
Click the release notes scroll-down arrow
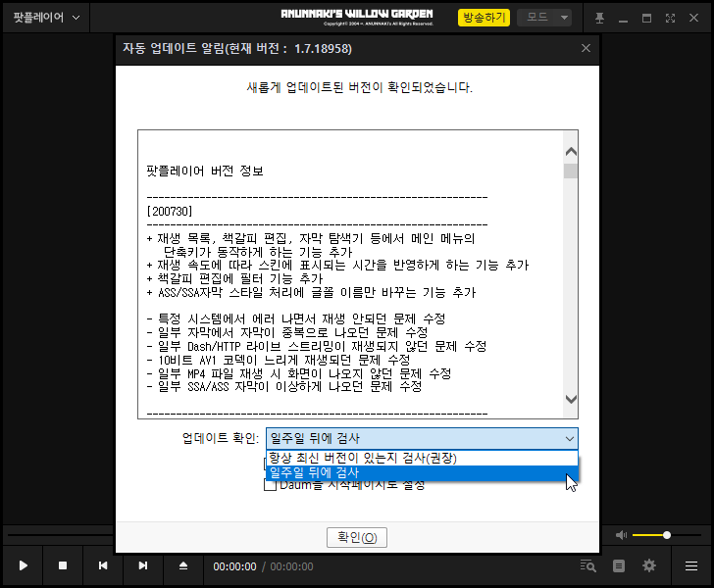pos(571,399)
